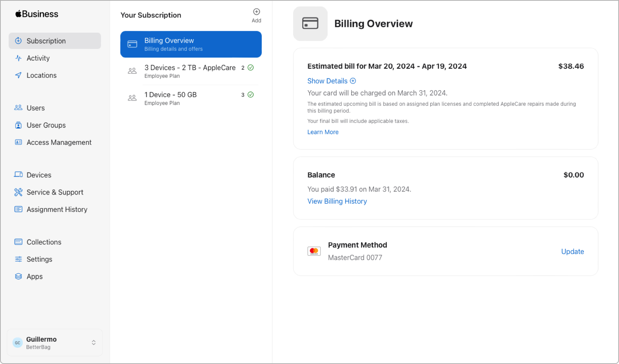Screen dimensions: 619x364
Task: Click the $38.46 estimated bill amount
Action: tap(571, 66)
